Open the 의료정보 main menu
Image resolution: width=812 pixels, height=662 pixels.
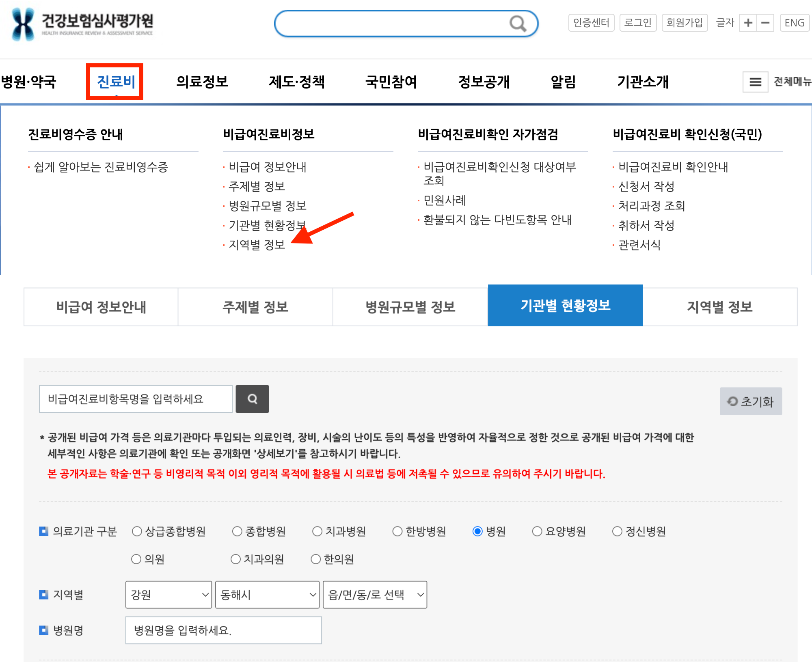pos(202,82)
